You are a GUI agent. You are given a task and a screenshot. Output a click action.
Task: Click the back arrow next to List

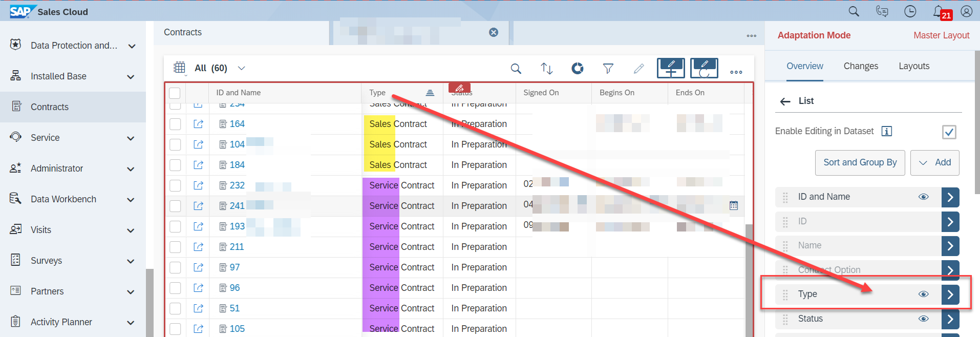coord(785,101)
